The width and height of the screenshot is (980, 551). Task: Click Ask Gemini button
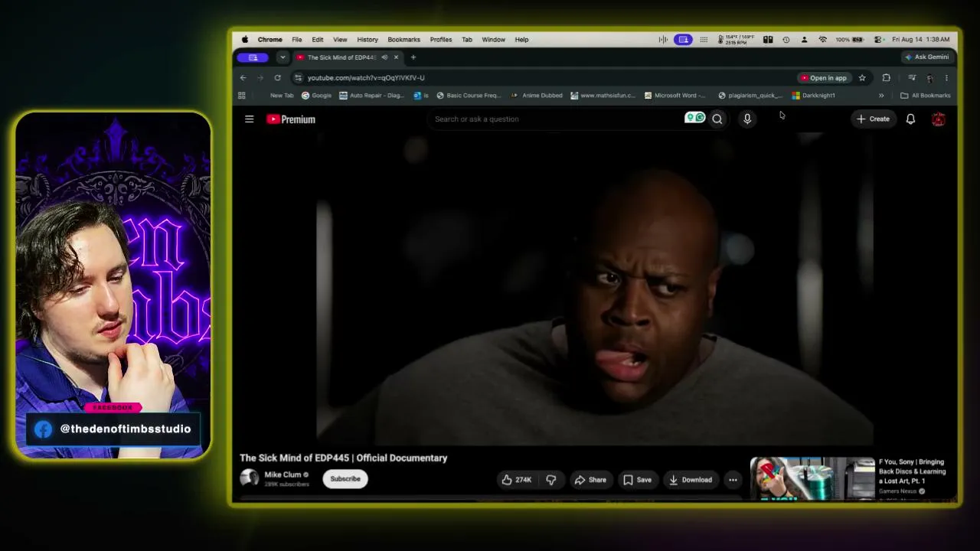click(x=926, y=57)
